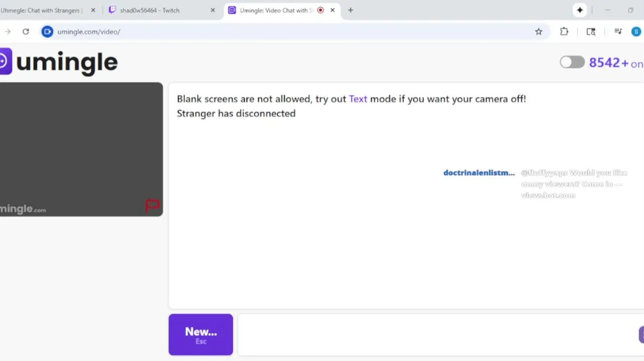Viewport: 644px width, 361px height.
Task: Click the stranger video panel
Action: click(x=81, y=149)
